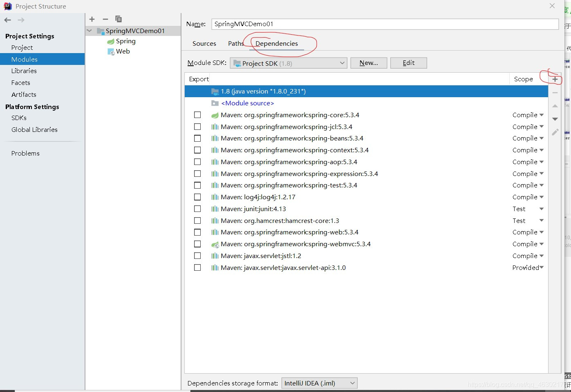Click the Edit SDK button
Image resolution: width=571 pixels, height=392 pixels.
[x=409, y=63]
